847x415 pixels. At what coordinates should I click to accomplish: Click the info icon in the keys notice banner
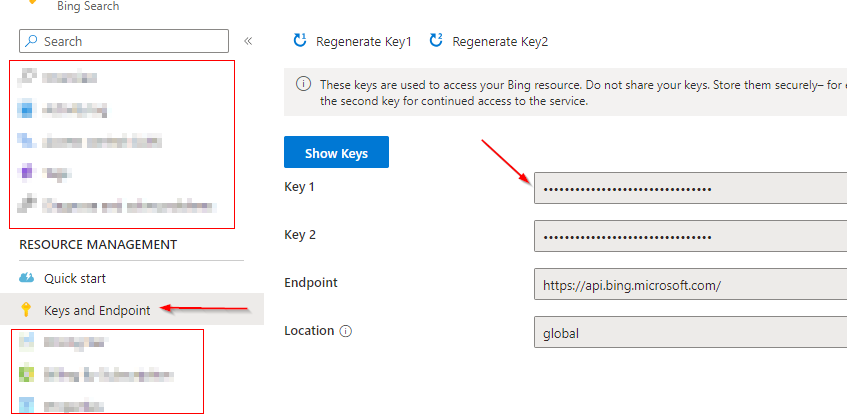click(303, 84)
